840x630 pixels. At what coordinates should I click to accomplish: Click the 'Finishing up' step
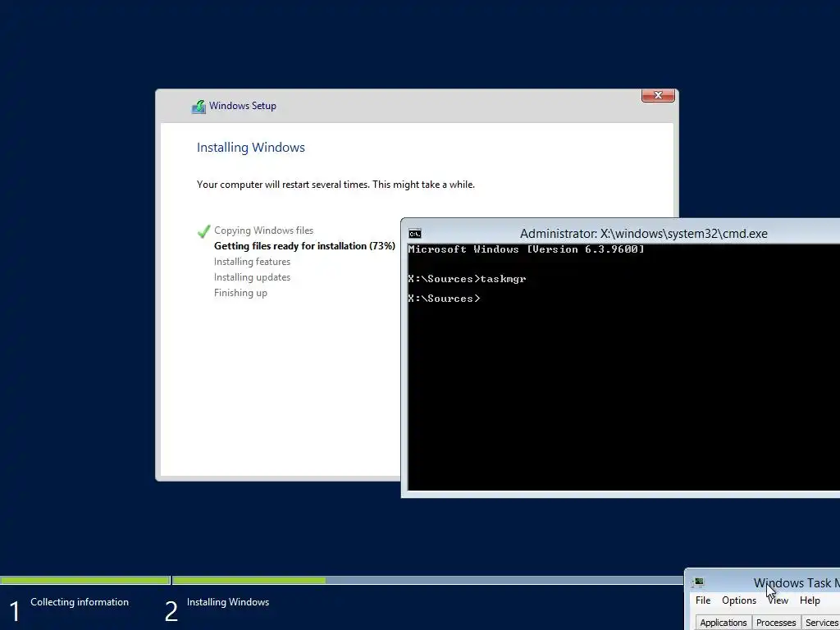coord(240,293)
